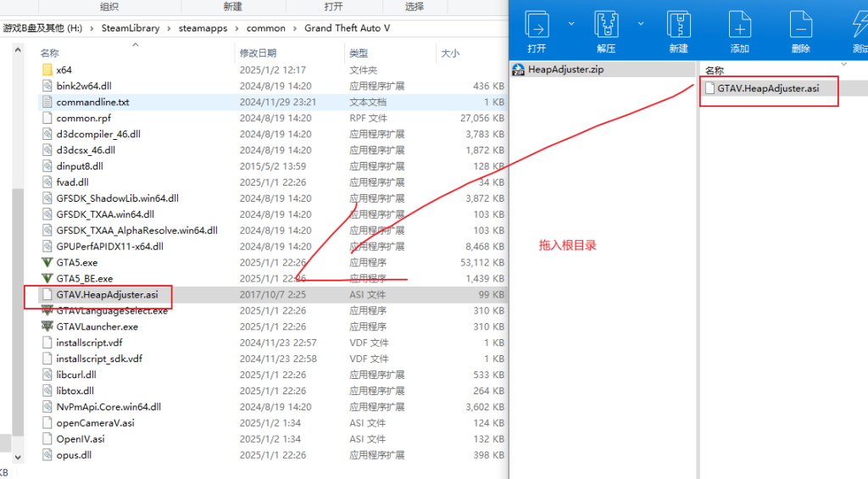Click 组织 ribbon group label
Screen dimensions: 868x479
tap(109, 7)
